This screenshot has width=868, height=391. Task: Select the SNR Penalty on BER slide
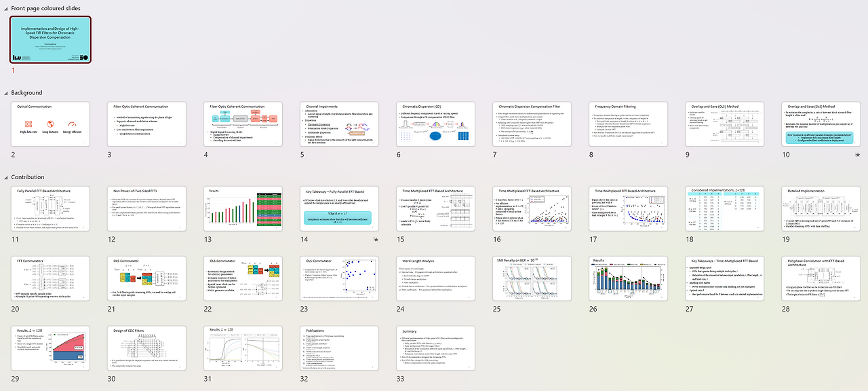[532, 278]
